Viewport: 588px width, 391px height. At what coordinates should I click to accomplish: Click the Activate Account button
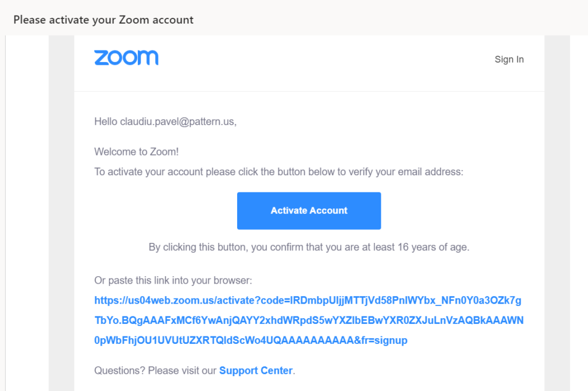309,211
